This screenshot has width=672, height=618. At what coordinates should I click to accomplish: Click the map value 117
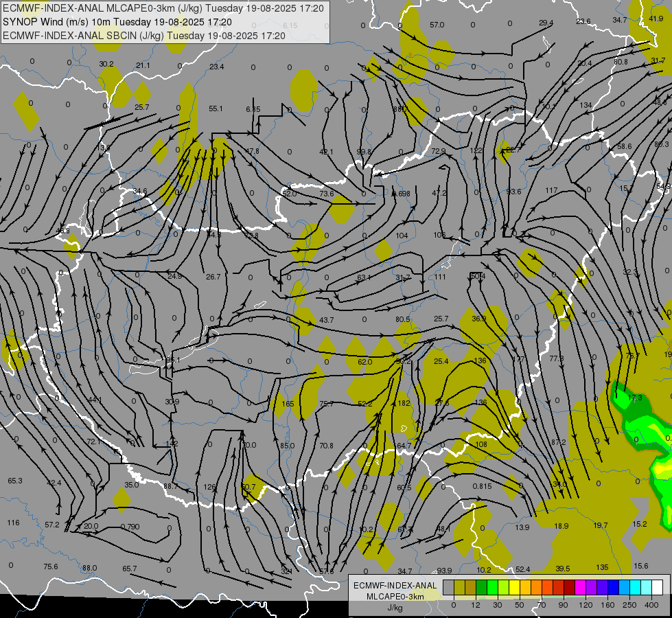[x=551, y=190]
